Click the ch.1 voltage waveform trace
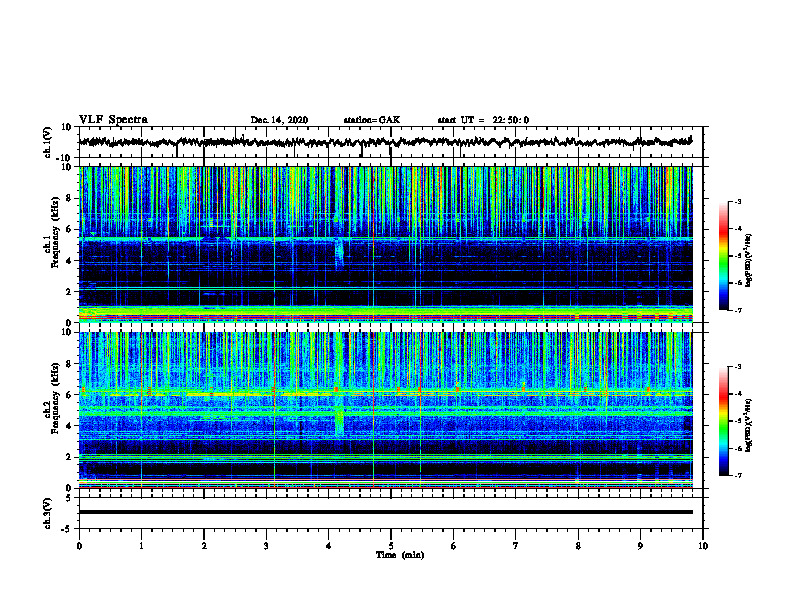This screenshot has height=612, width=792. [x=385, y=142]
